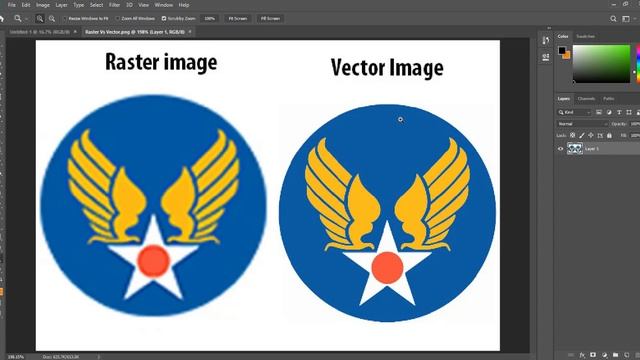640x360 pixels.
Task: Toggle lock position icon
Action: 591,135
